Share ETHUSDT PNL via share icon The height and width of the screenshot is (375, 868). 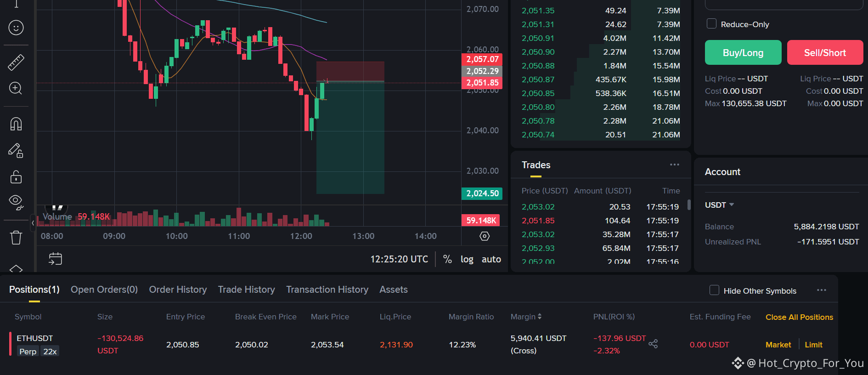653,344
